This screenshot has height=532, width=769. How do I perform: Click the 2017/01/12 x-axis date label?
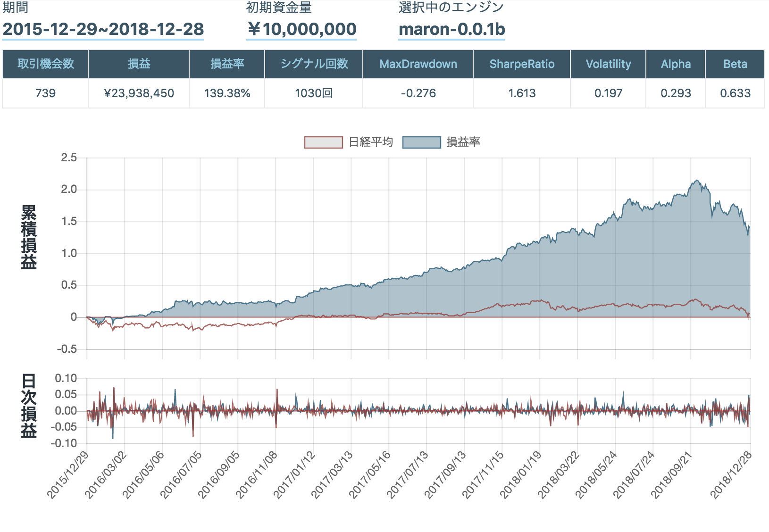click(x=294, y=474)
